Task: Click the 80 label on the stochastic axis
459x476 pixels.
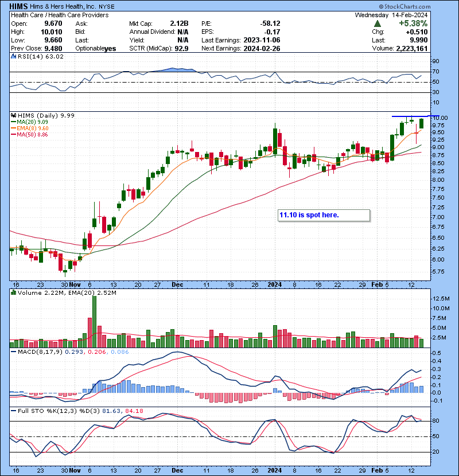Action: coord(436,421)
